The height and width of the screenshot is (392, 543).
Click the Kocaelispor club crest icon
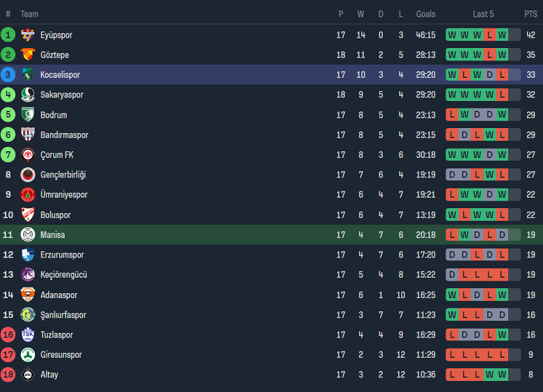pos(28,75)
